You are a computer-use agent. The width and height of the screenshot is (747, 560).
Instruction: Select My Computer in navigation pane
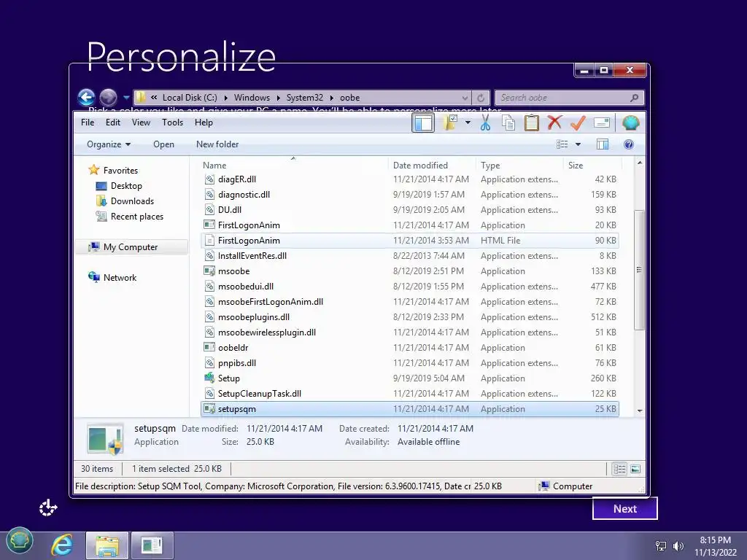tap(131, 247)
